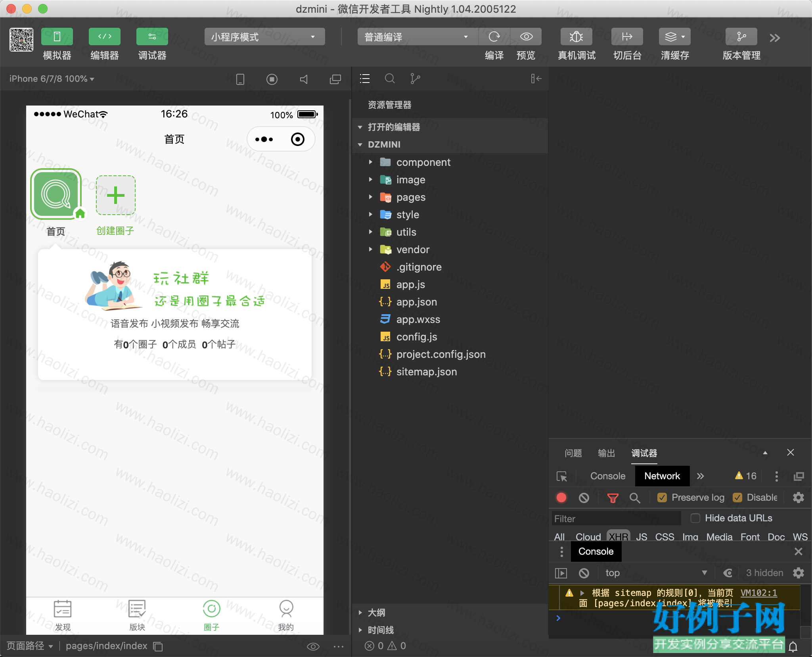The height and width of the screenshot is (657, 812).
Task: Start real device debugging (真机调试)
Action: pyautogui.click(x=576, y=37)
